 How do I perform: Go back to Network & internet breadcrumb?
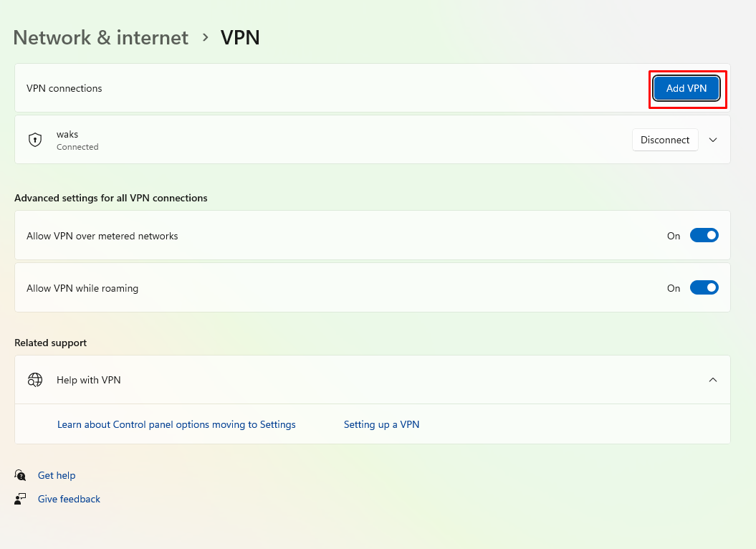[101, 38]
